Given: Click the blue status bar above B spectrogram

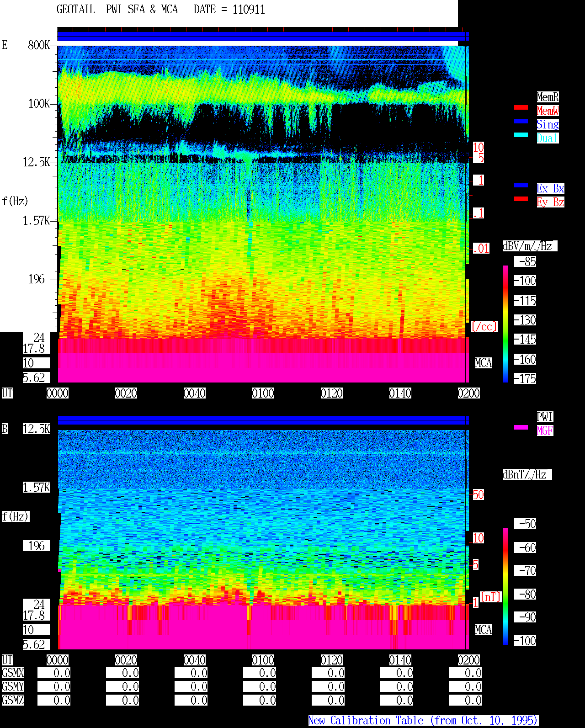Looking at the screenshot, I should [263, 420].
